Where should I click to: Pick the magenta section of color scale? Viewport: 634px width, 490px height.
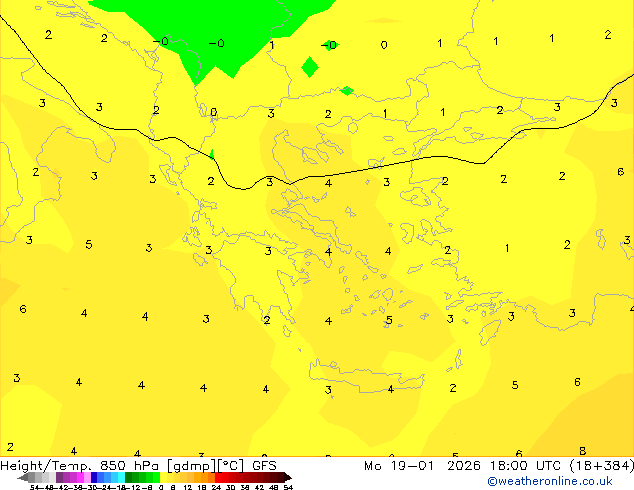pos(71,477)
